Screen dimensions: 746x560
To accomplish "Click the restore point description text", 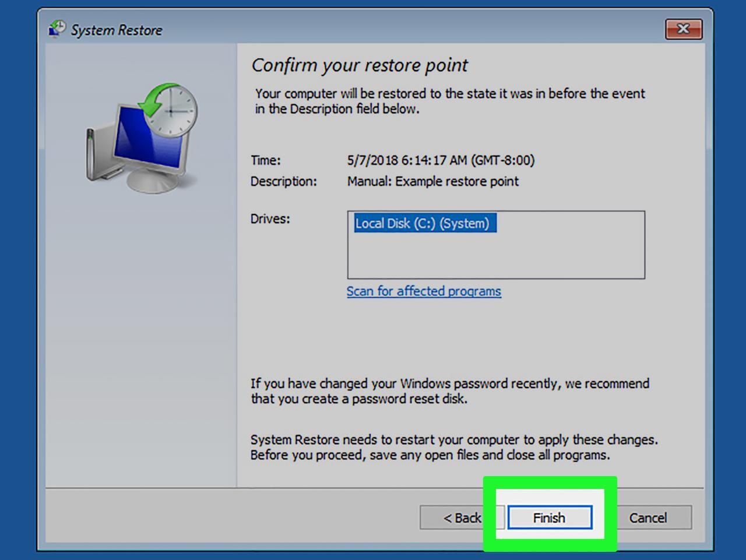I will (432, 181).
